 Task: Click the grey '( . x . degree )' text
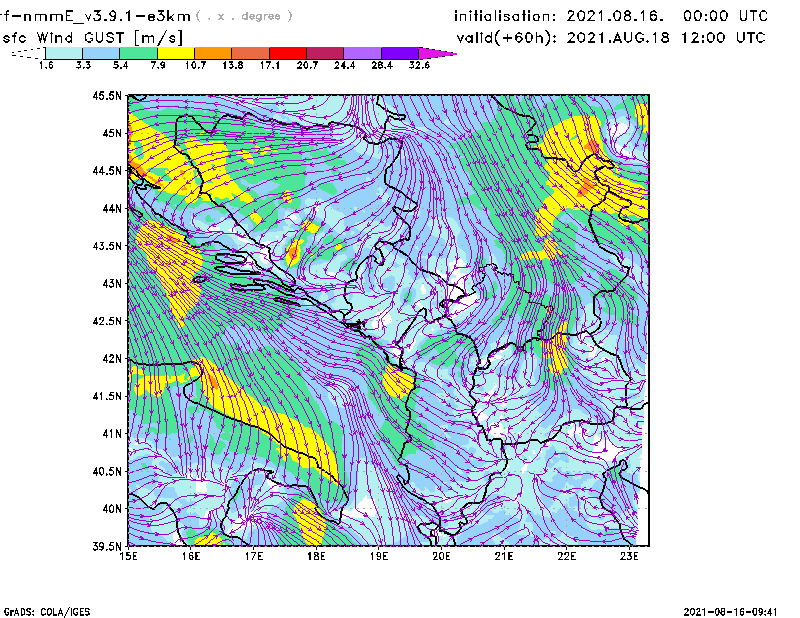[244, 16]
